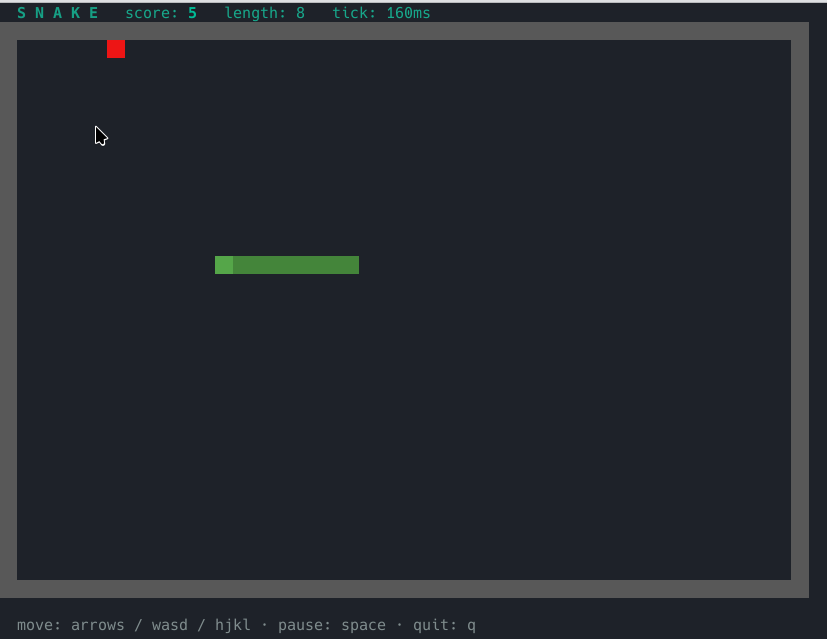Screen dimensions: 827x639
Task: Click the red food square
Action: (x=116, y=49)
